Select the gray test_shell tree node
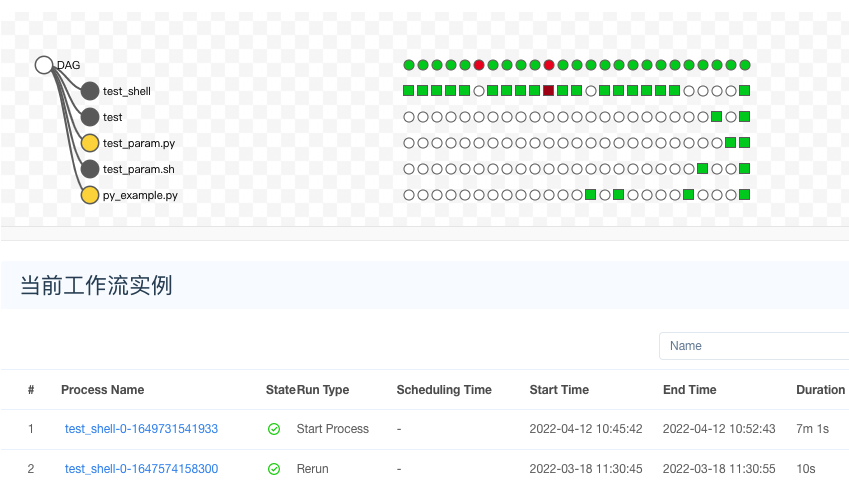 [90, 91]
